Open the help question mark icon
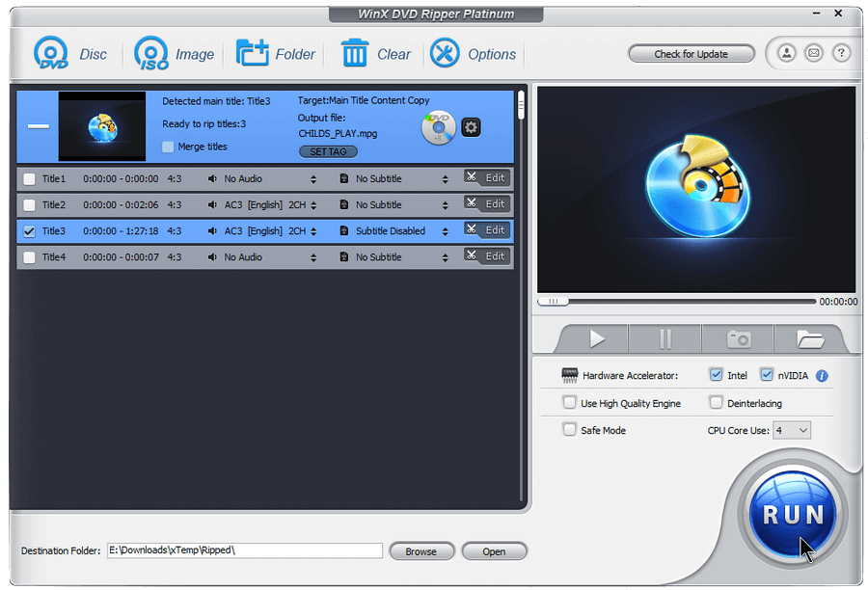868x590 pixels. [841, 53]
